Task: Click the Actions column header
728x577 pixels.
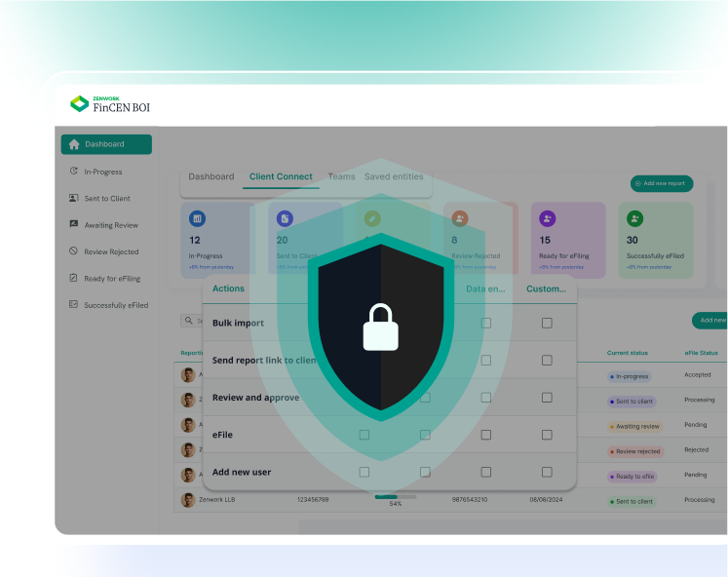Action: (x=228, y=288)
